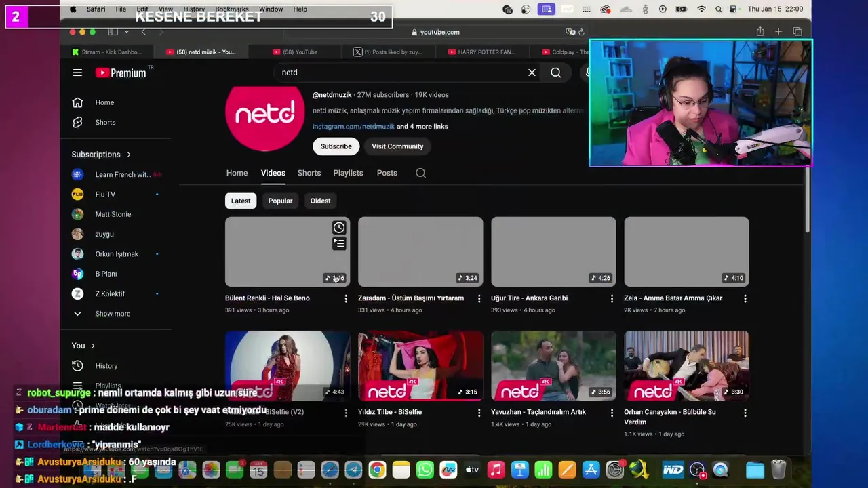Subscribe to the netd müzik channel
868x488 pixels.
(336, 146)
